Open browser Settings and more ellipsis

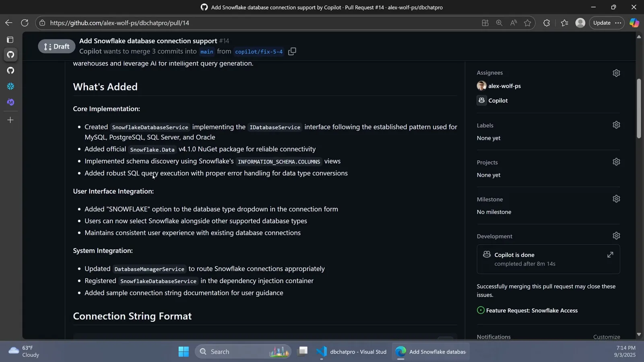point(618,23)
